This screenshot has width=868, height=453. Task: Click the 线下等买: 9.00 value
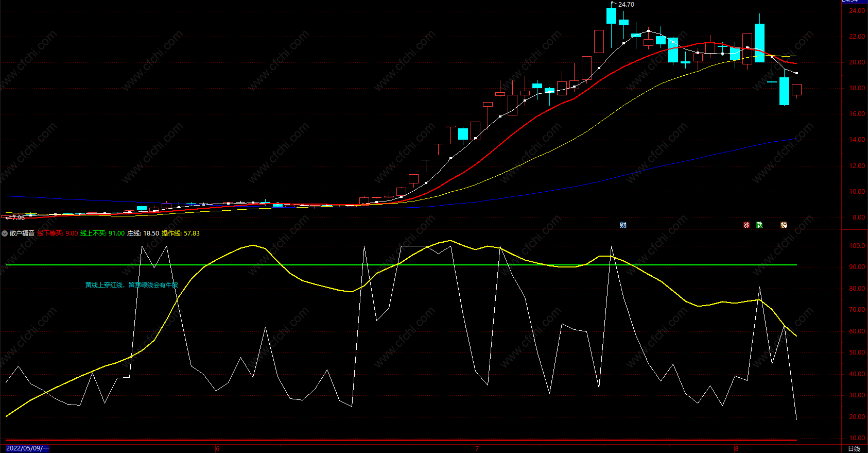(58, 233)
